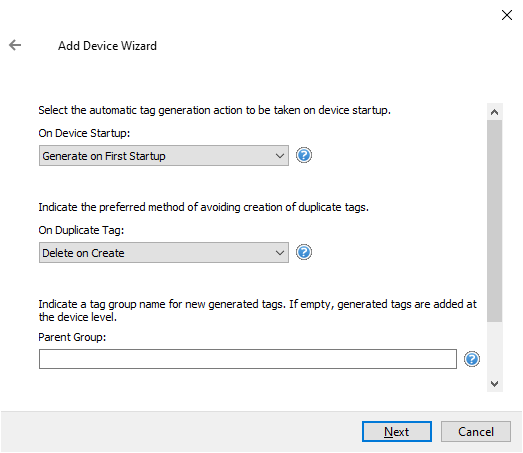
Task: Expand the On Duplicate Tag dropdown
Action: [164, 253]
